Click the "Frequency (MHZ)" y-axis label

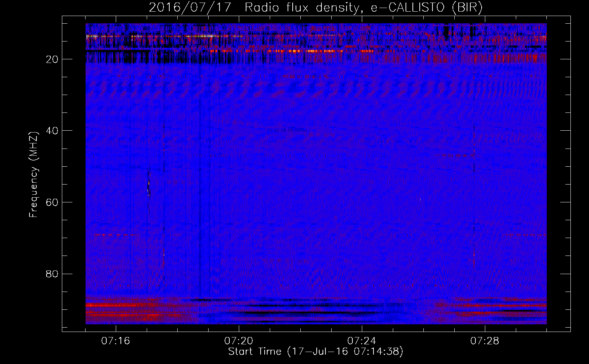click(33, 175)
